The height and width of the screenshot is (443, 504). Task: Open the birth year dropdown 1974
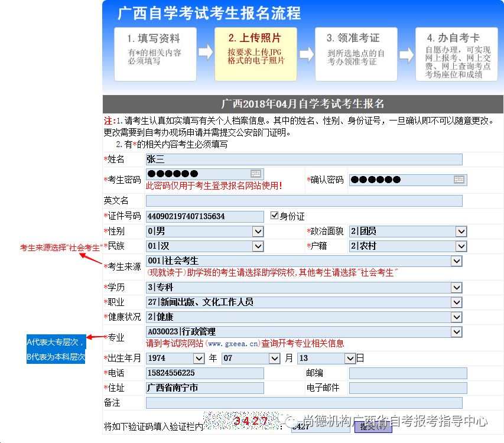pyautogui.click(x=175, y=358)
